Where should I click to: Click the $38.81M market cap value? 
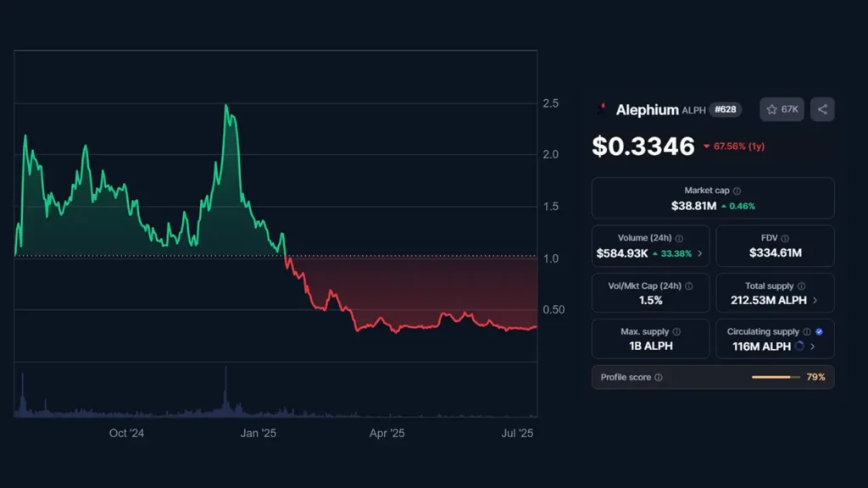coord(693,206)
